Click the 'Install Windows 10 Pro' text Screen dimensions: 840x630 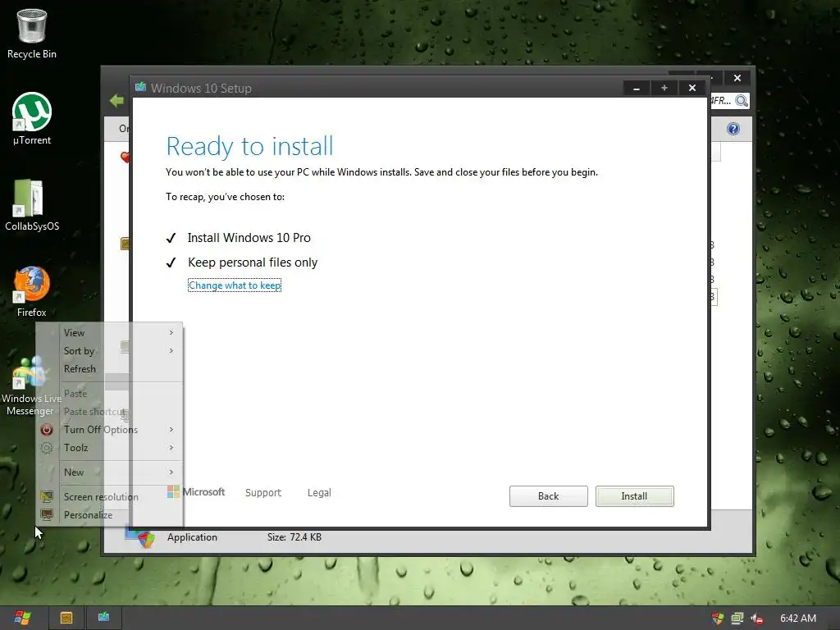coord(249,238)
